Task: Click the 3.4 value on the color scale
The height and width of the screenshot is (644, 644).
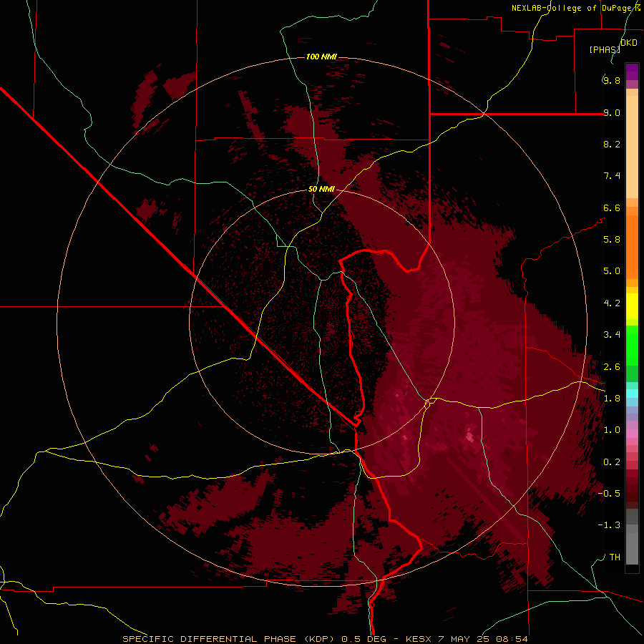Action: click(612, 335)
